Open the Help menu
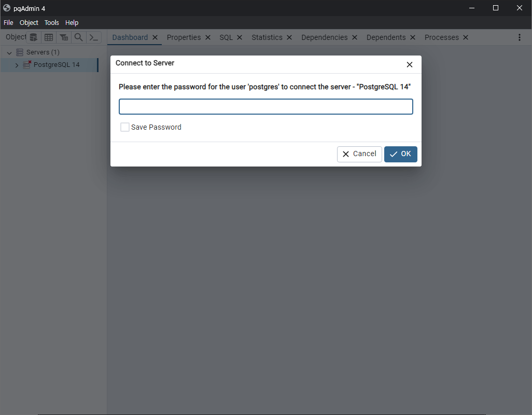The height and width of the screenshot is (415, 532). 72,23
